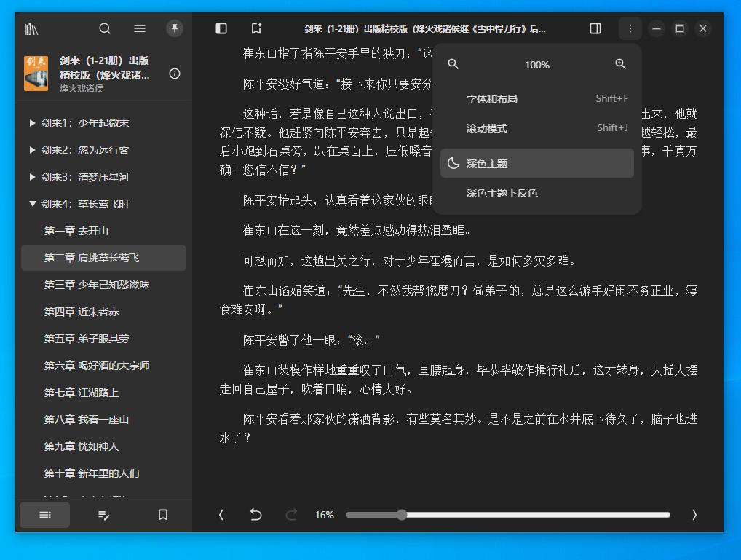
Task: Open 字体和布局 menu entry
Action: click(x=537, y=99)
